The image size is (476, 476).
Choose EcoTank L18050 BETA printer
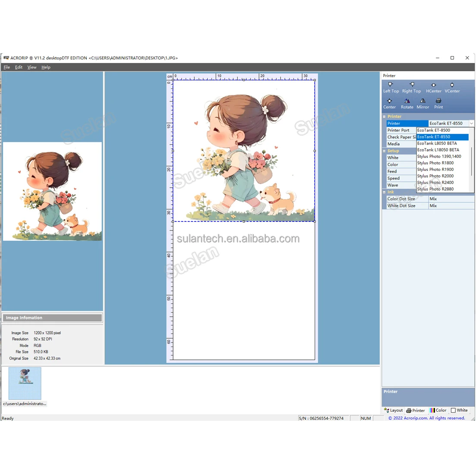[442, 150]
